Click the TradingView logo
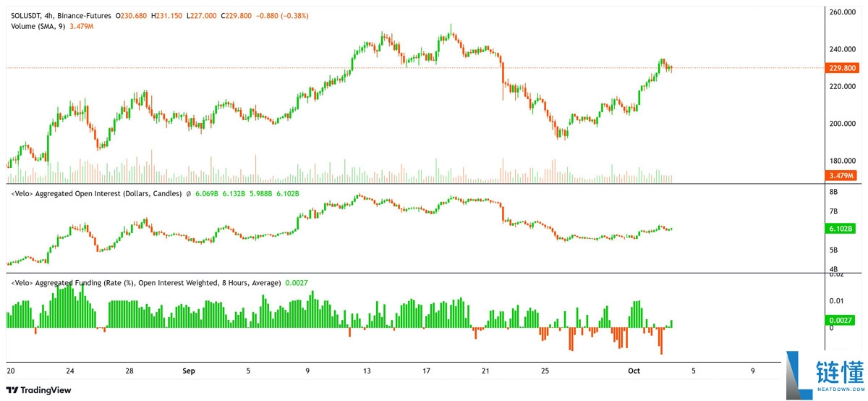The height and width of the screenshot is (401, 868). [x=39, y=389]
